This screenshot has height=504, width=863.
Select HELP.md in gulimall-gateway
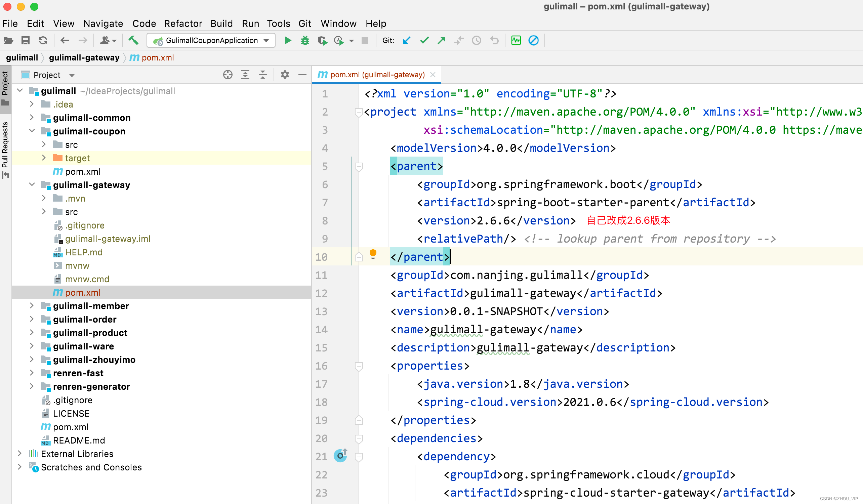[x=84, y=252]
